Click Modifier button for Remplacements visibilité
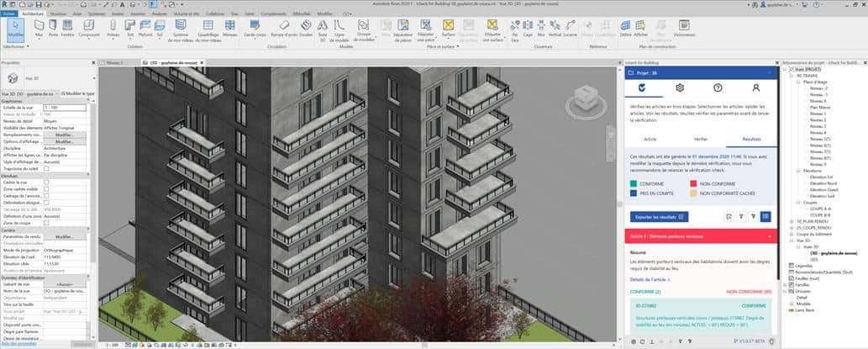868x349 pixels. coord(65,135)
